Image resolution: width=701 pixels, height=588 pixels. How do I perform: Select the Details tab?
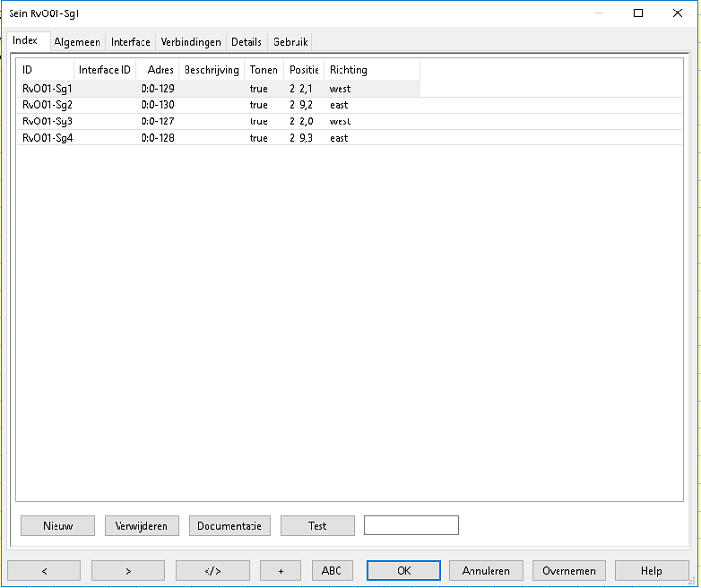[246, 42]
